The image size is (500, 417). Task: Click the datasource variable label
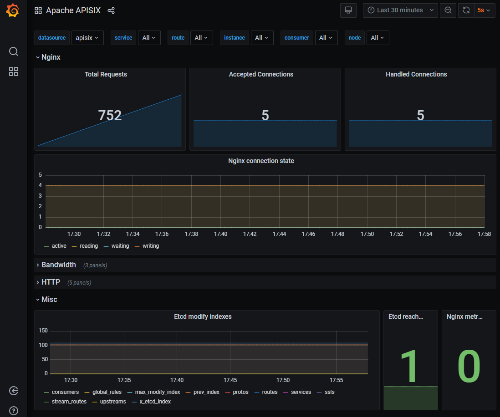click(52, 38)
